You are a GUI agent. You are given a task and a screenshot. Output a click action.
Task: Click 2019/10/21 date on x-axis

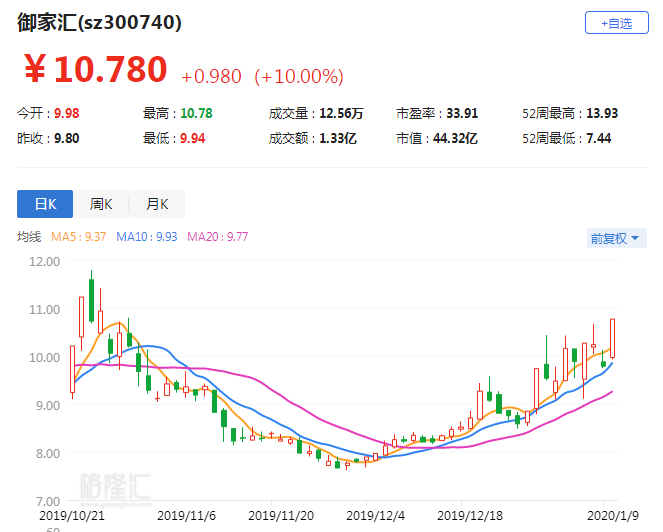(x=71, y=516)
